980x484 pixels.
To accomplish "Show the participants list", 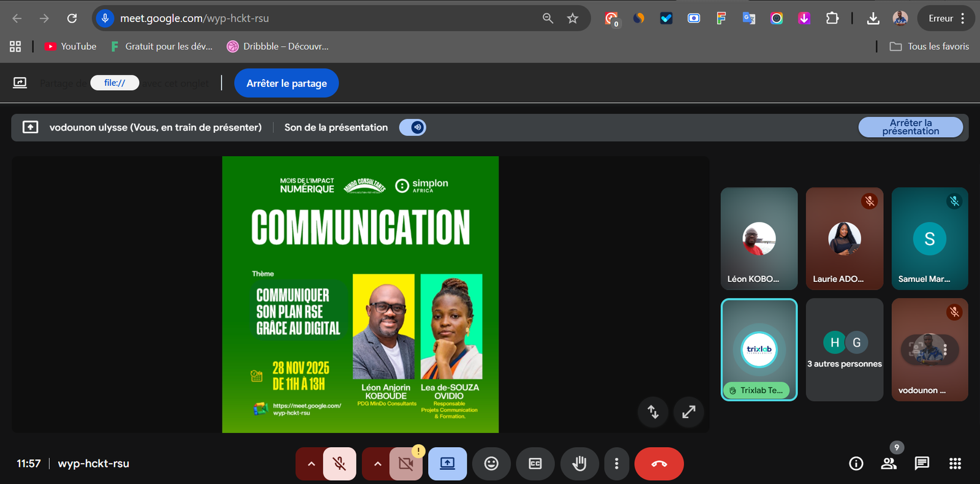I will click(x=889, y=464).
